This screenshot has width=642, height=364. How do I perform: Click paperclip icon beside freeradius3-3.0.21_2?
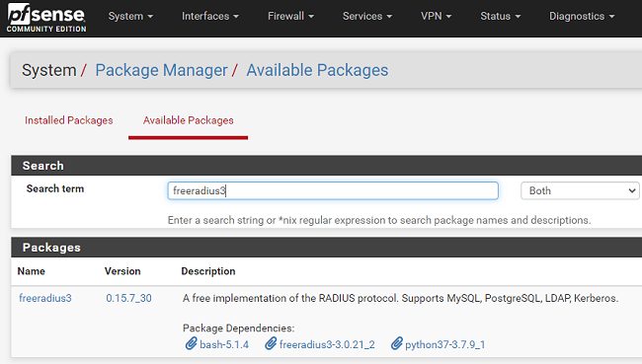271,343
